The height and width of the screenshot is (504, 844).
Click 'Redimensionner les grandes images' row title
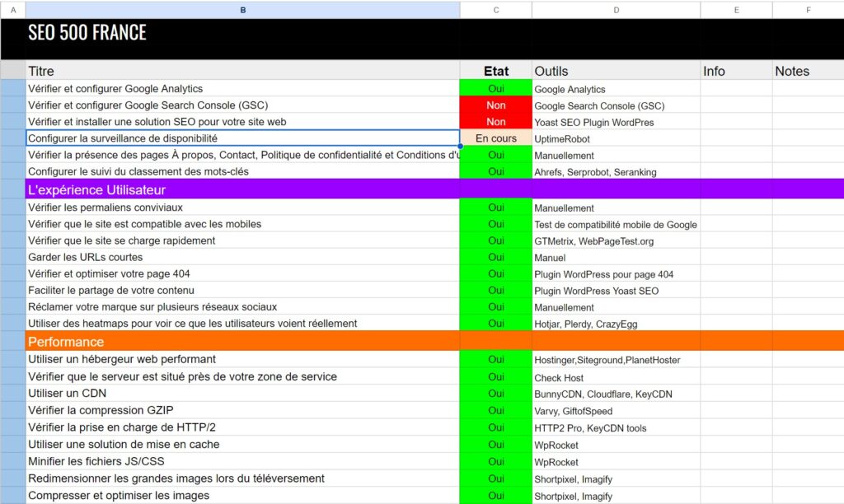coord(243,478)
